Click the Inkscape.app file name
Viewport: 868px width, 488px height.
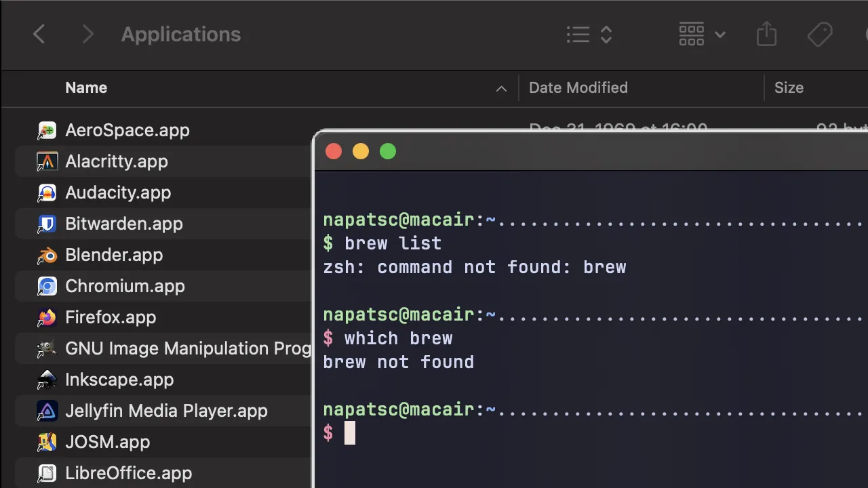119,380
